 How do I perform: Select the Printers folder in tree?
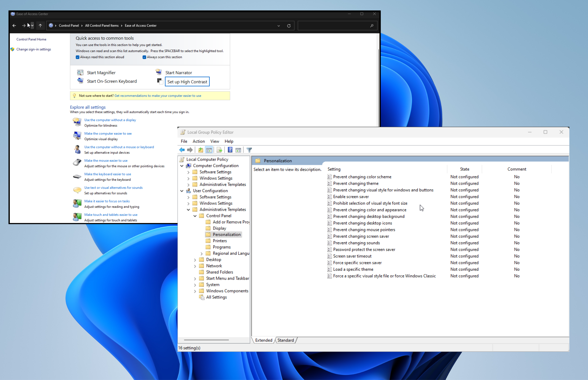click(x=220, y=241)
